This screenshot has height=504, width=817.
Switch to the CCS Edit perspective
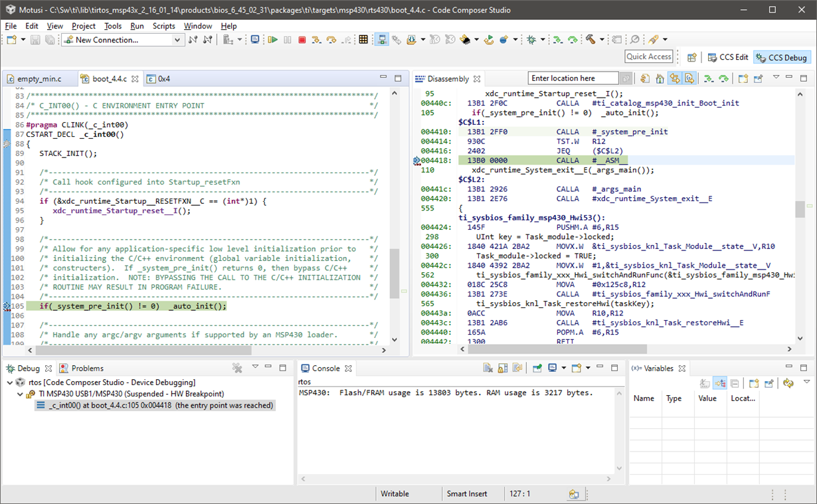click(x=728, y=58)
